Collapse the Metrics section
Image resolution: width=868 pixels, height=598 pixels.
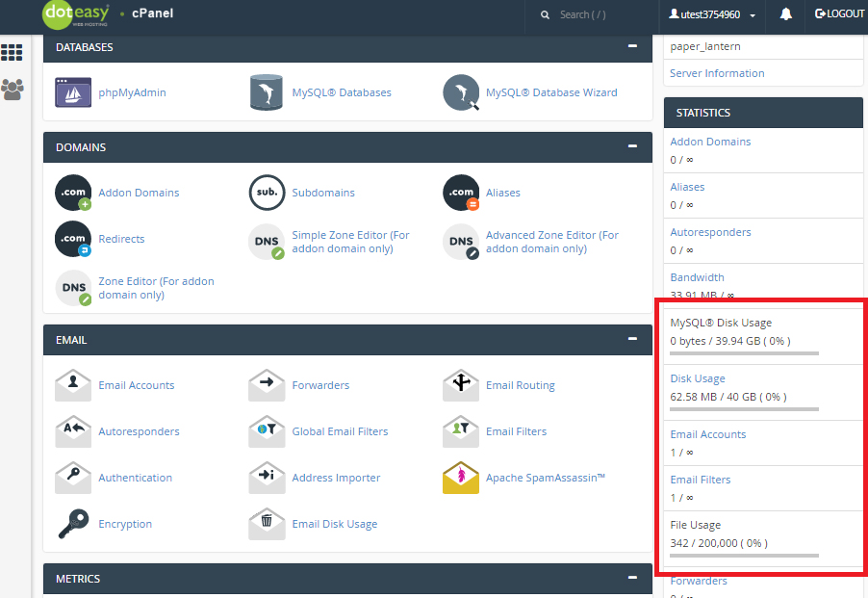coord(632,578)
